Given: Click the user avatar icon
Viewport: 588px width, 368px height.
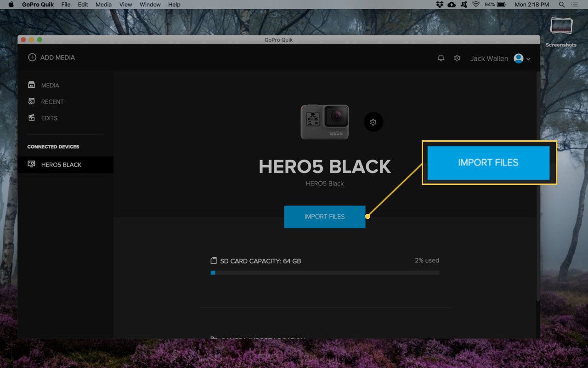Looking at the screenshot, I should click(519, 58).
